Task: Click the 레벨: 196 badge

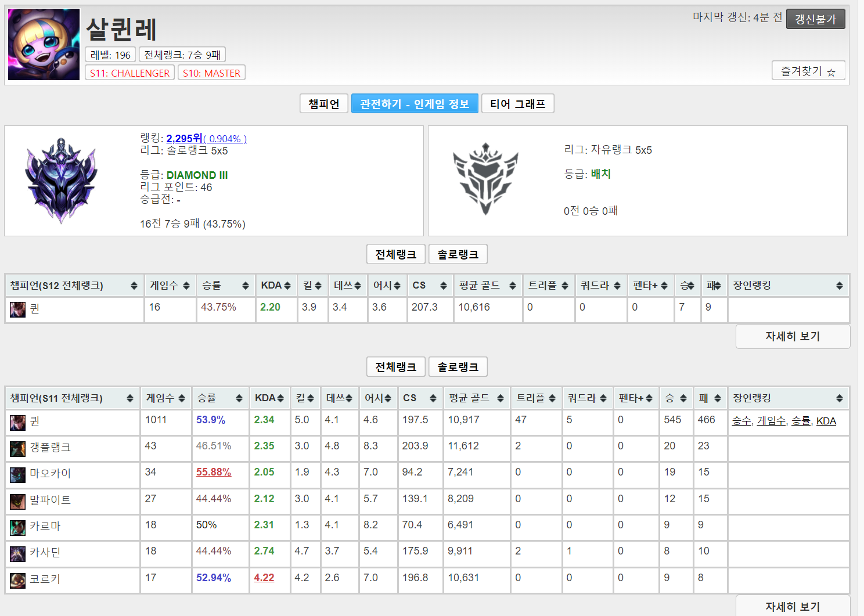Action: click(110, 55)
